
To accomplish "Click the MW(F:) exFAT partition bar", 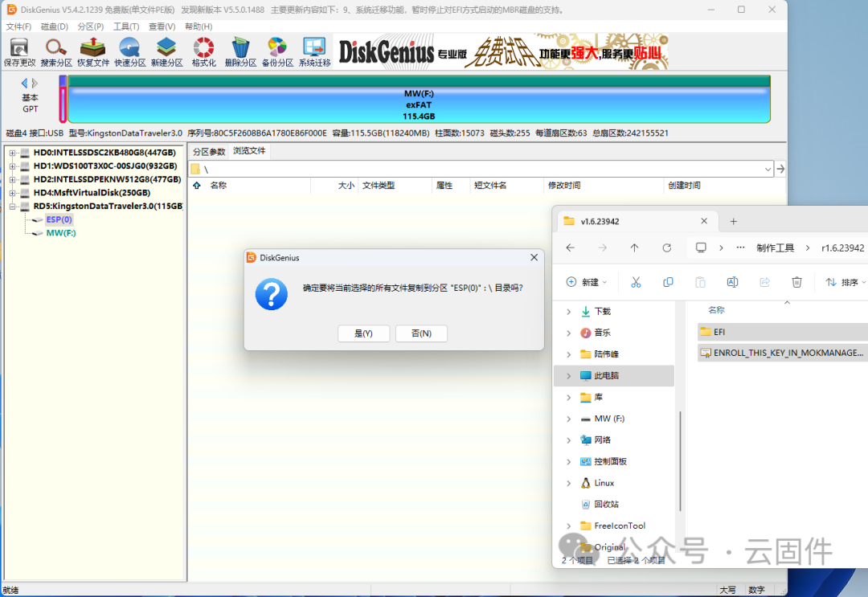I will [x=419, y=100].
